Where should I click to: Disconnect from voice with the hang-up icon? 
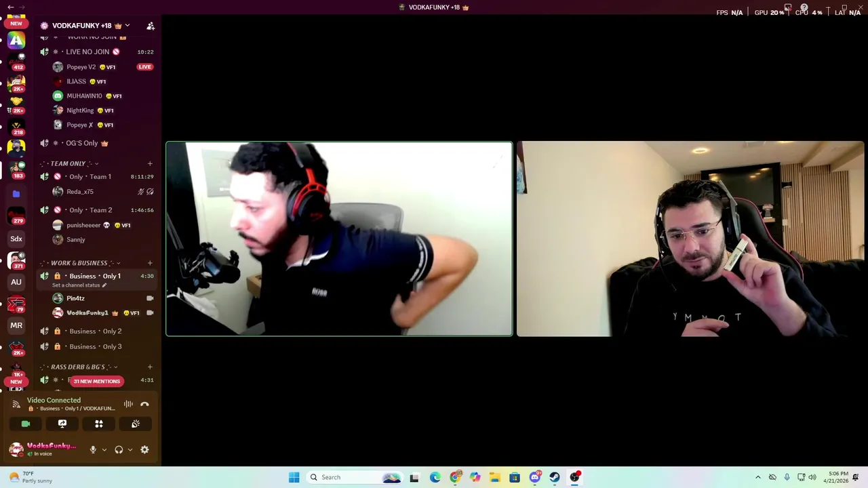tap(144, 404)
